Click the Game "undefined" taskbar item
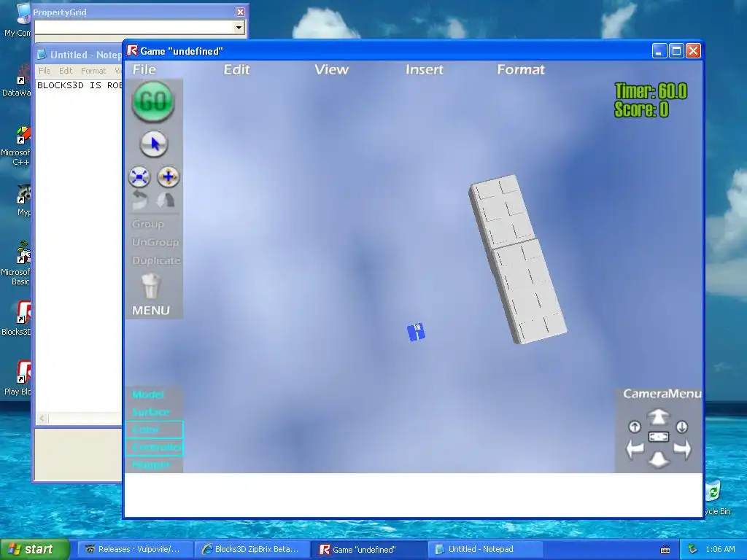This screenshot has height=560, width=747. click(368, 549)
